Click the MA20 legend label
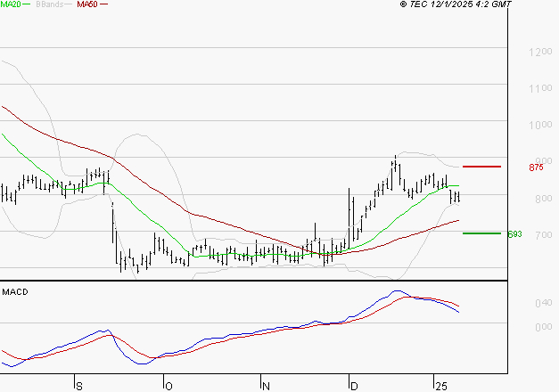Viewport: 559px width, 392px height. coord(11,4)
